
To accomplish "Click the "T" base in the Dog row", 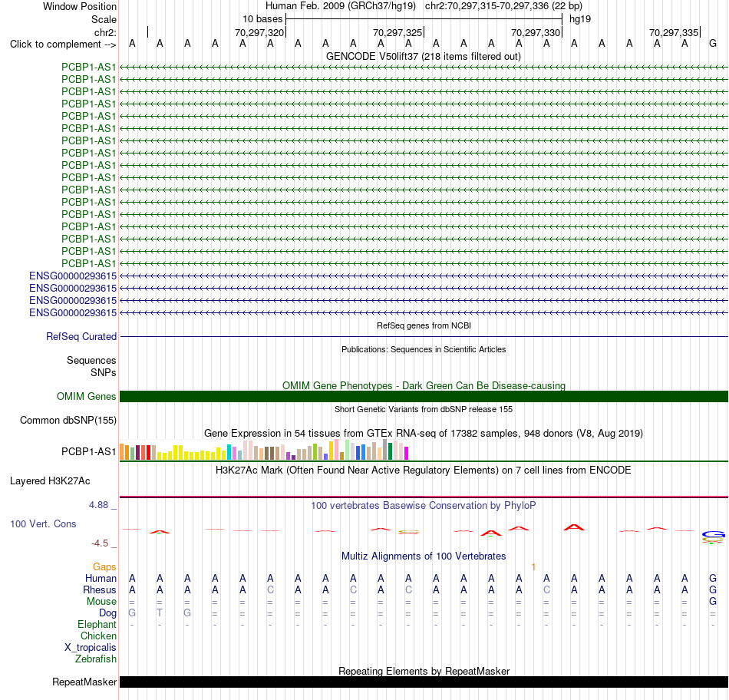I will (160, 613).
